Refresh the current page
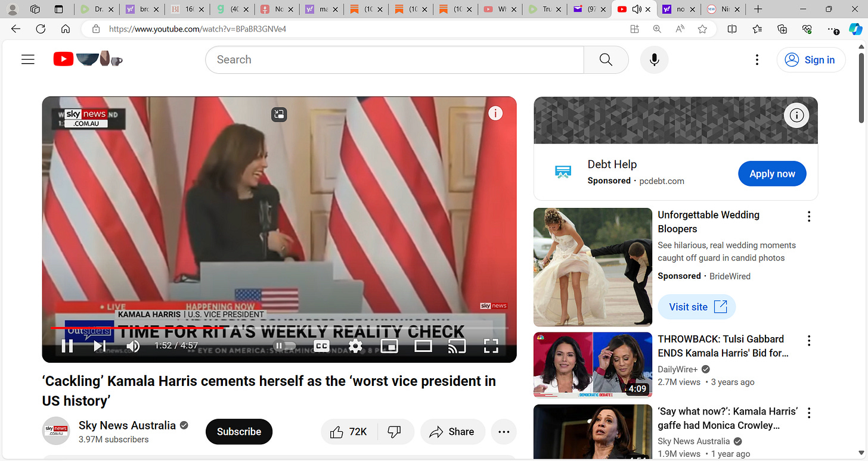This screenshot has width=868, height=461. point(41,29)
